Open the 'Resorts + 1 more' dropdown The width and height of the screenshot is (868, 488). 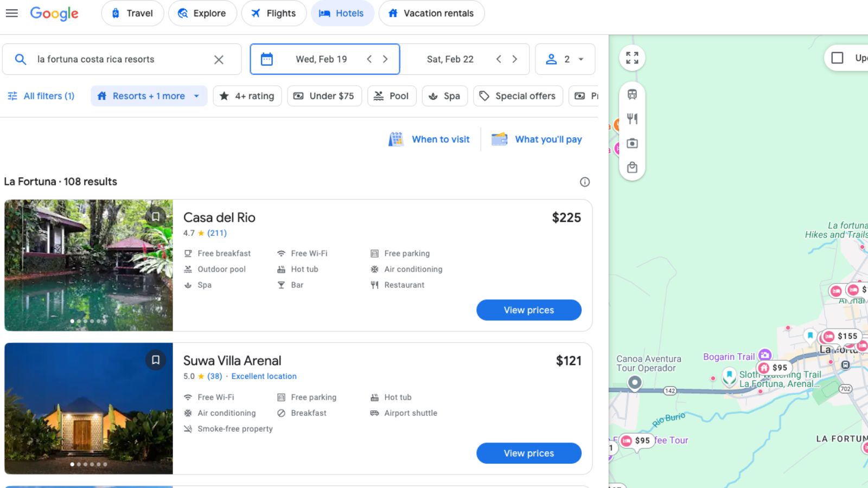click(x=149, y=96)
